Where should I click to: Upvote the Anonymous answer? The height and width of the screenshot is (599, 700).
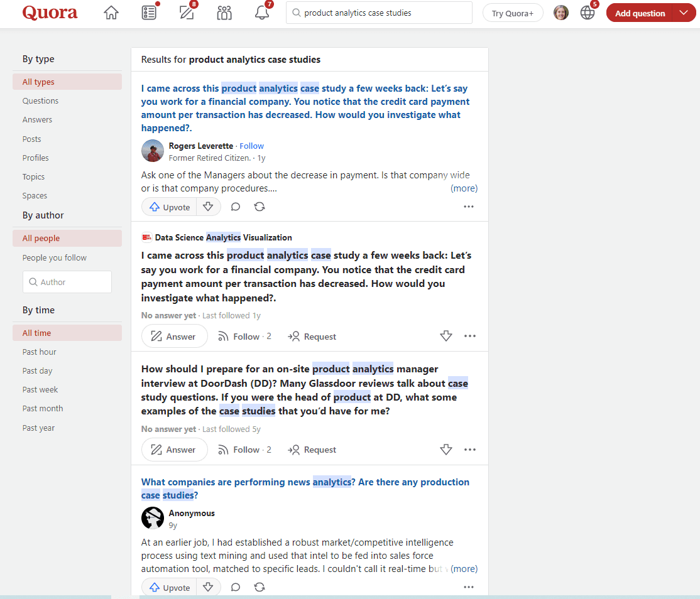169,588
